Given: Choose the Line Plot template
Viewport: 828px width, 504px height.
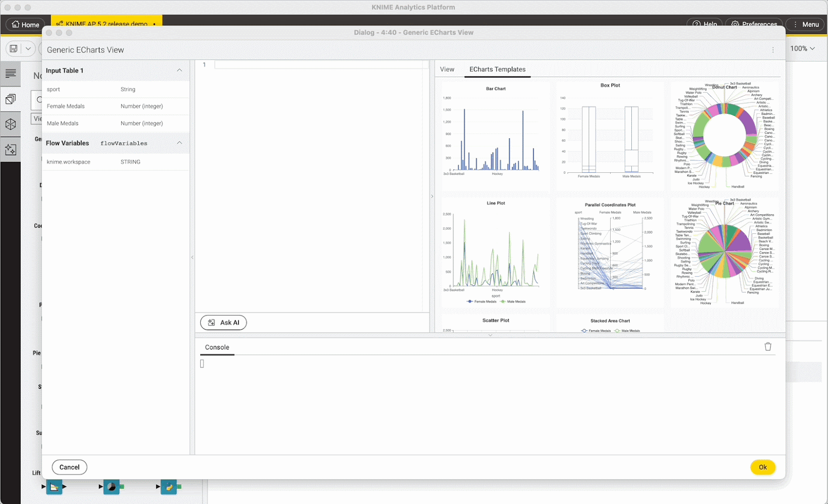Looking at the screenshot, I should pos(495,253).
